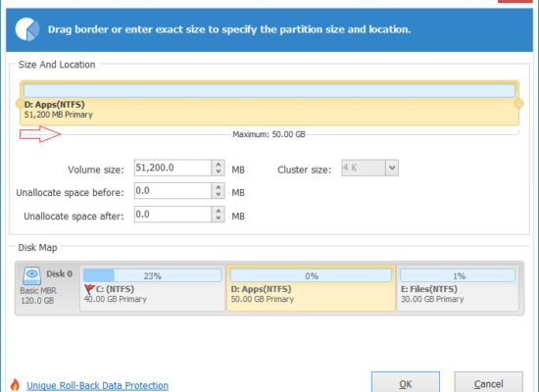Click the Unallocate space before field
The width and height of the screenshot is (539, 392).
point(172,191)
